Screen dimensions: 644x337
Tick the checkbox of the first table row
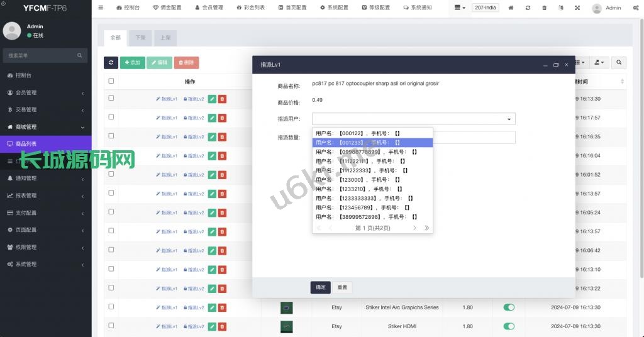[x=111, y=98]
